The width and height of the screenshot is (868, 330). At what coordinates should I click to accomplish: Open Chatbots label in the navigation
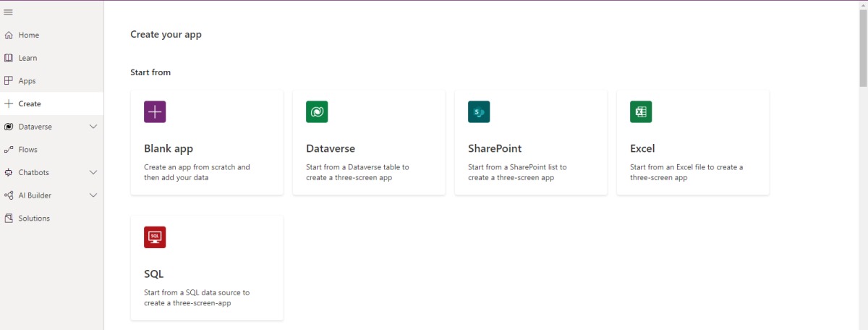point(34,172)
